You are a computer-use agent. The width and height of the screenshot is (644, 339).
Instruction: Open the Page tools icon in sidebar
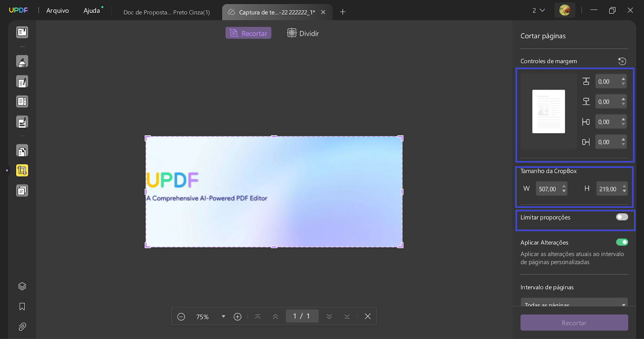(22, 151)
